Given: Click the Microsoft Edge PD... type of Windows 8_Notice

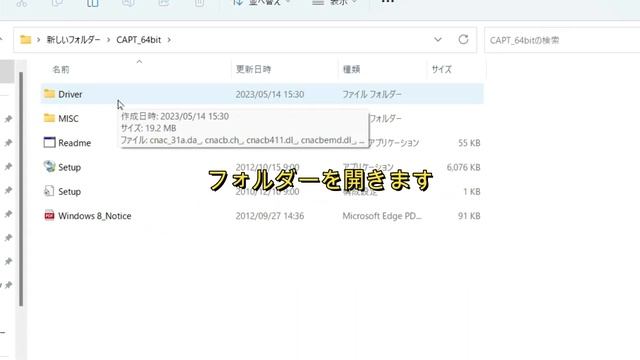Looking at the screenshot, I should (382, 216).
